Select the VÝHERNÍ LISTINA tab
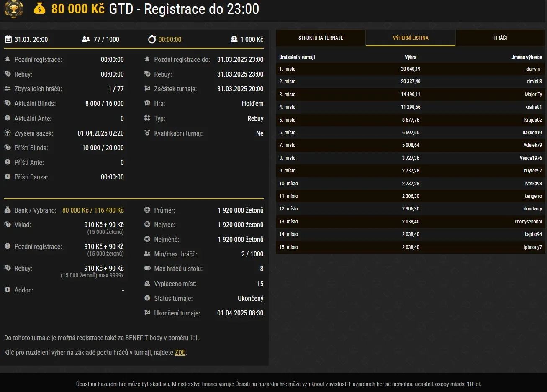Image resolution: width=547 pixels, height=392 pixels. (x=411, y=38)
